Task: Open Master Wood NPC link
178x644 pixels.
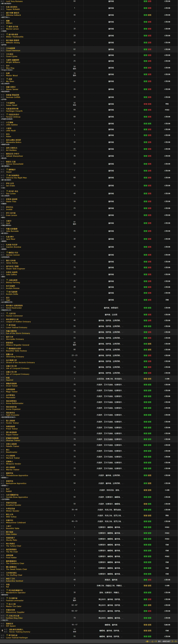Action: click(12, 76)
